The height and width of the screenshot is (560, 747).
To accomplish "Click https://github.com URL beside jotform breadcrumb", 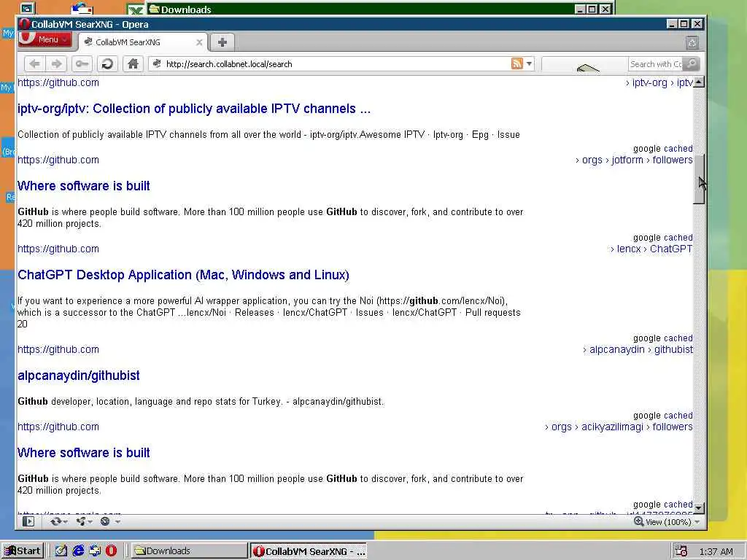I will tap(58, 160).
